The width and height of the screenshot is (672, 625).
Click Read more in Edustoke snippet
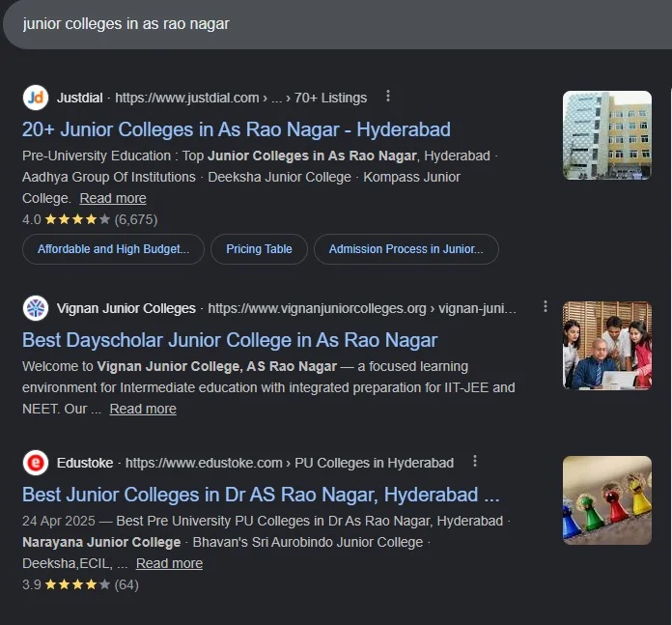click(x=169, y=563)
